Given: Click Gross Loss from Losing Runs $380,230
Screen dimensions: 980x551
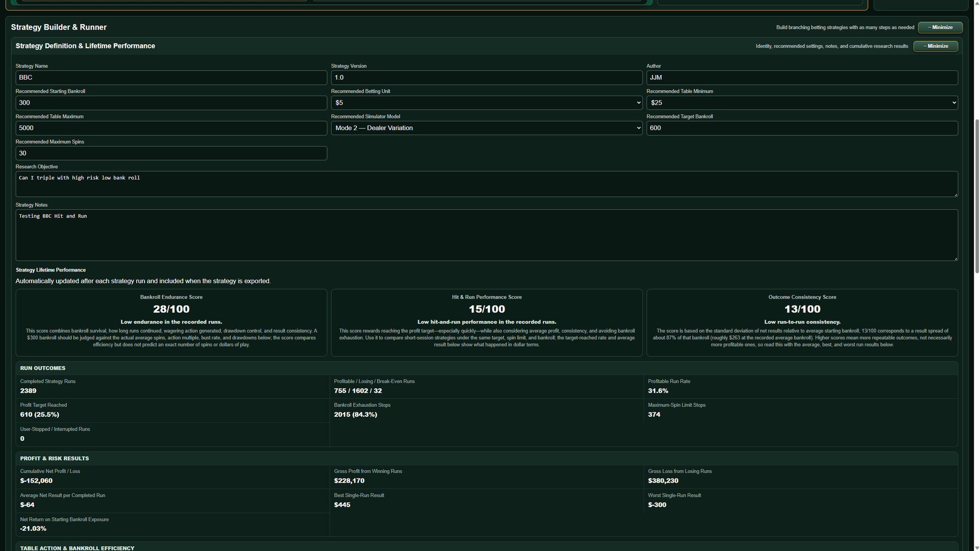Looking at the screenshot, I should point(663,481).
